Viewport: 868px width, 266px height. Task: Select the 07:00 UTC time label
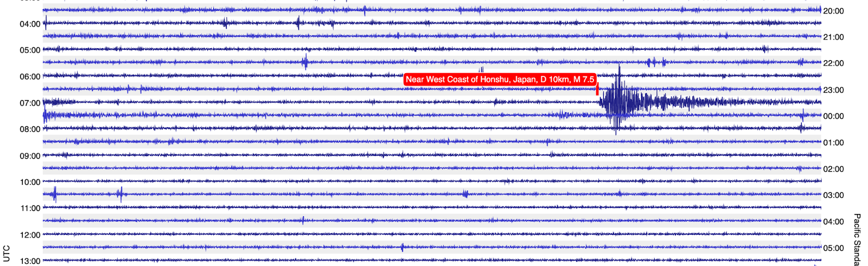[30, 103]
